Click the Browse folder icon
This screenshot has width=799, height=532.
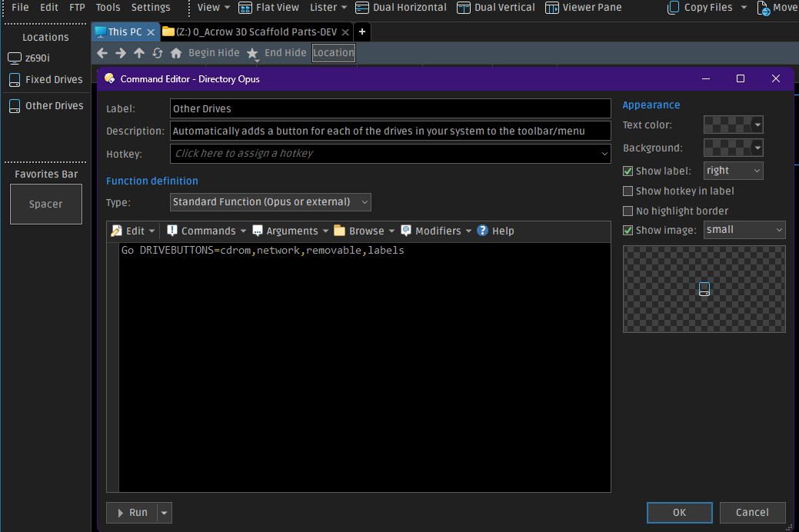click(339, 231)
